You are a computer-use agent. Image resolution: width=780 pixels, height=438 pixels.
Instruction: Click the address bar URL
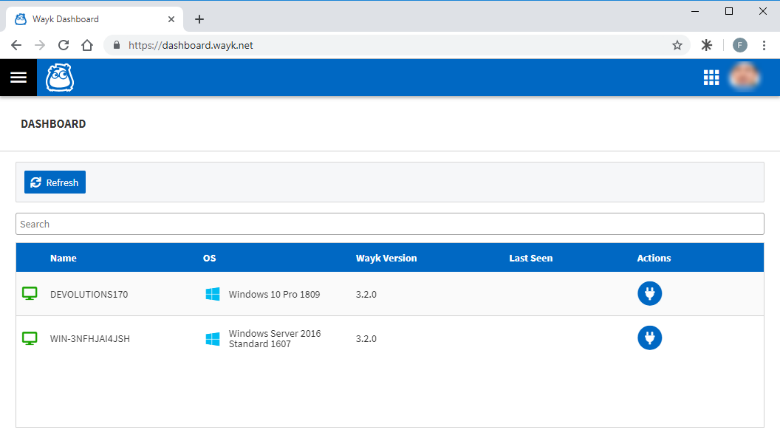(x=191, y=45)
